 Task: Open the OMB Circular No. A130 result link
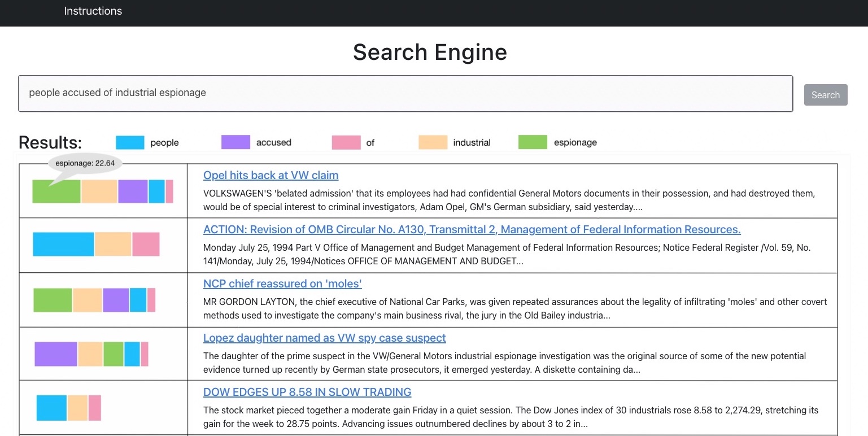472,229
